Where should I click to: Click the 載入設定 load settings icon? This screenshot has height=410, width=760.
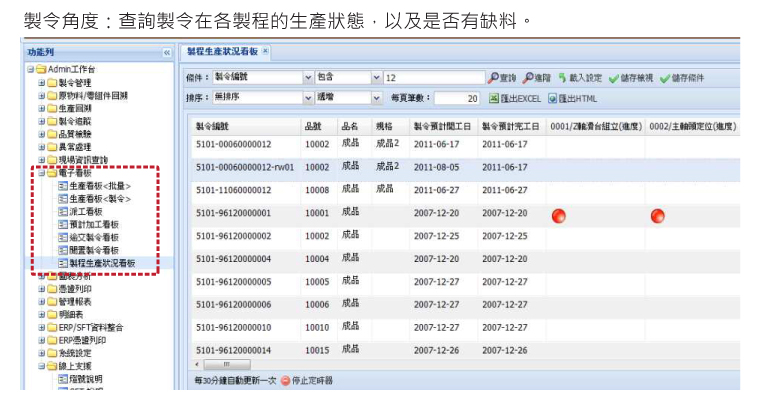tap(563, 77)
